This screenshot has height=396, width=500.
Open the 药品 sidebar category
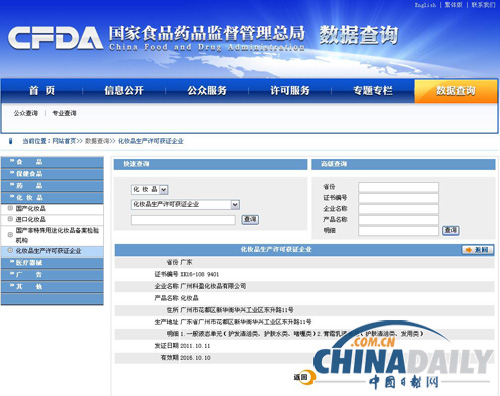pos(52,186)
